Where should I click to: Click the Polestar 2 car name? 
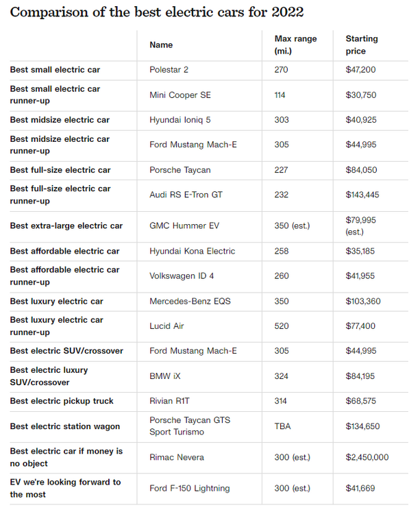(x=170, y=70)
